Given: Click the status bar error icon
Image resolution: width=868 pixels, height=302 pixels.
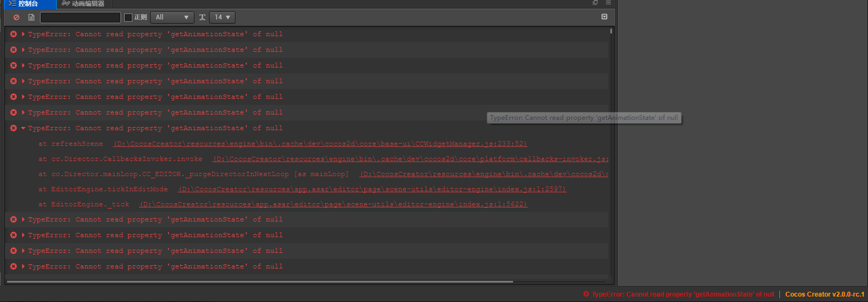Looking at the screenshot, I should [586, 294].
